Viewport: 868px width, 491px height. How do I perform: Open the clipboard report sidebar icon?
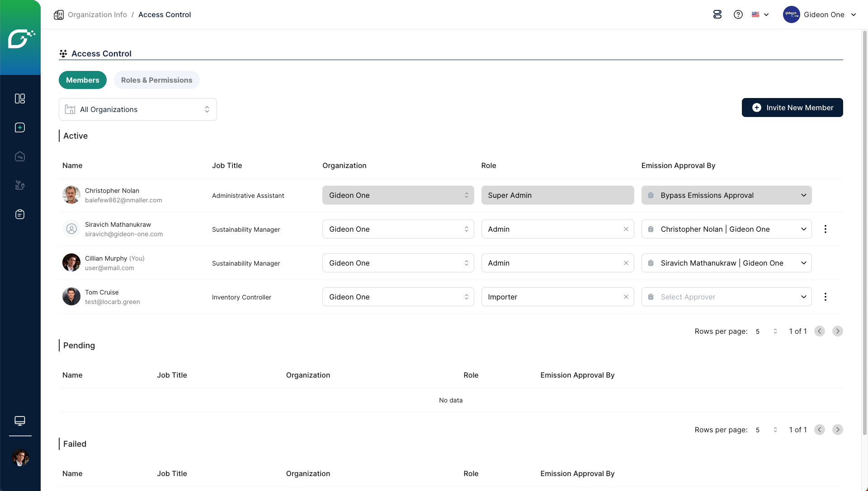pyautogui.click(x=20, y=214)
